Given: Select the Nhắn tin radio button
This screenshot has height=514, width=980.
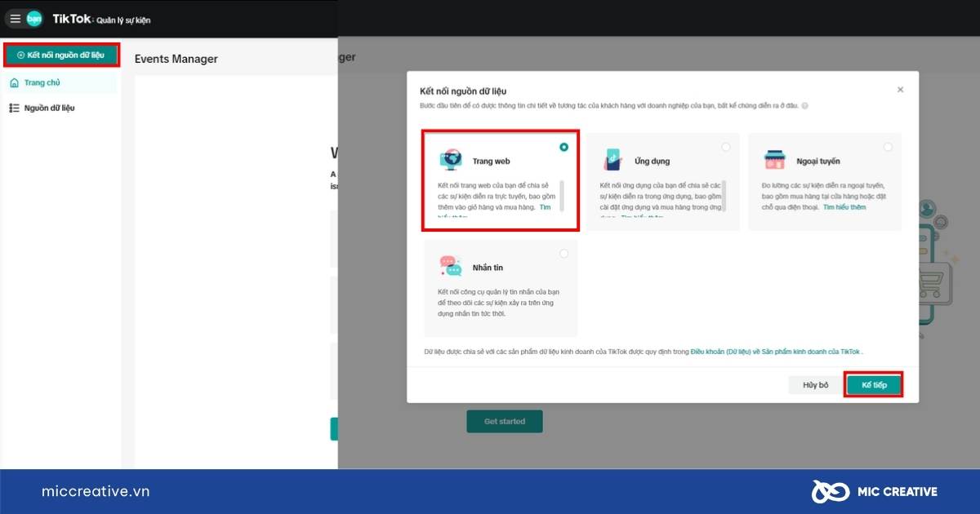Looking at the screenshot, I should click(x=564, y=254).
